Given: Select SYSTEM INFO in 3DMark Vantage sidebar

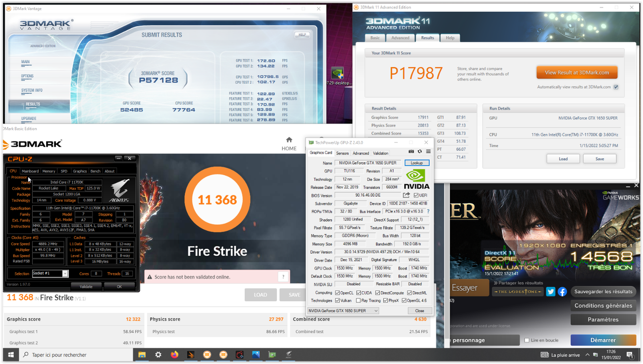Looking at the screenshot, I should [x=32, y=90].
